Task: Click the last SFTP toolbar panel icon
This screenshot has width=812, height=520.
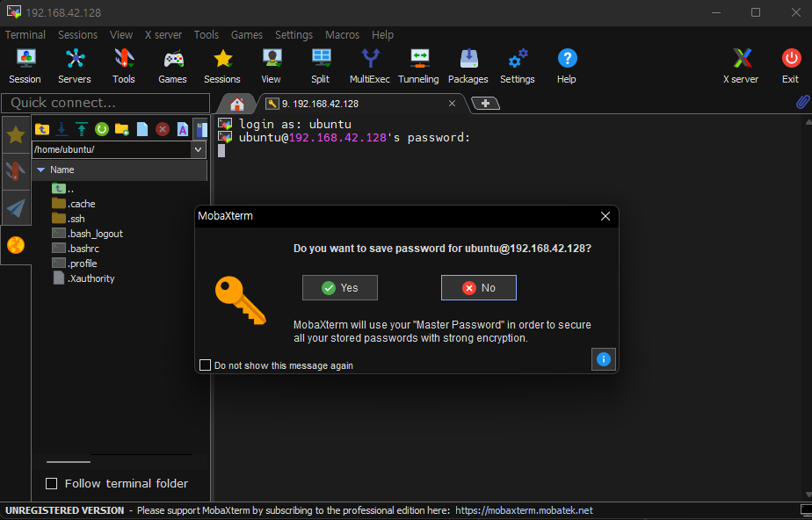Action: tap(201, 129)
